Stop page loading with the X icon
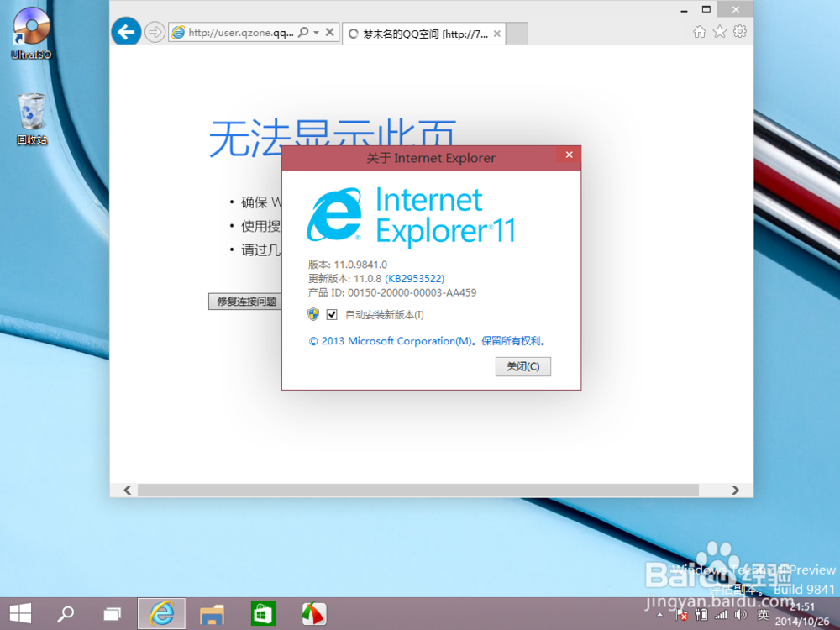Viewport: 840px width, 630px height. pyautogui.click(x=328, y=32)
